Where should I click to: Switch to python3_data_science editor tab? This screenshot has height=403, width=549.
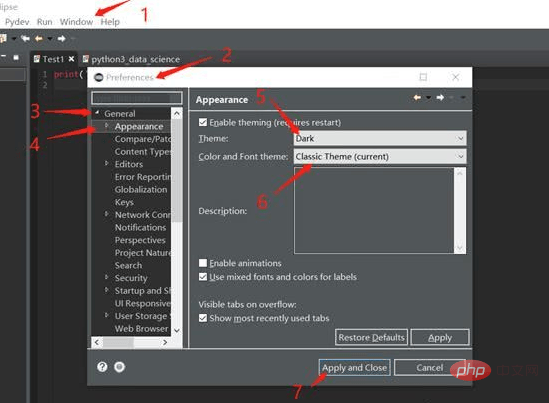pos(135,59)
